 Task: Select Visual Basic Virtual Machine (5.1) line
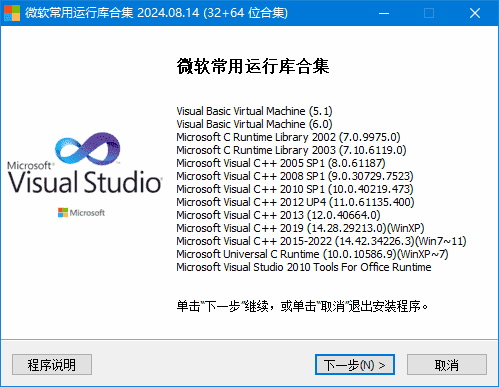tap(254, 111)
